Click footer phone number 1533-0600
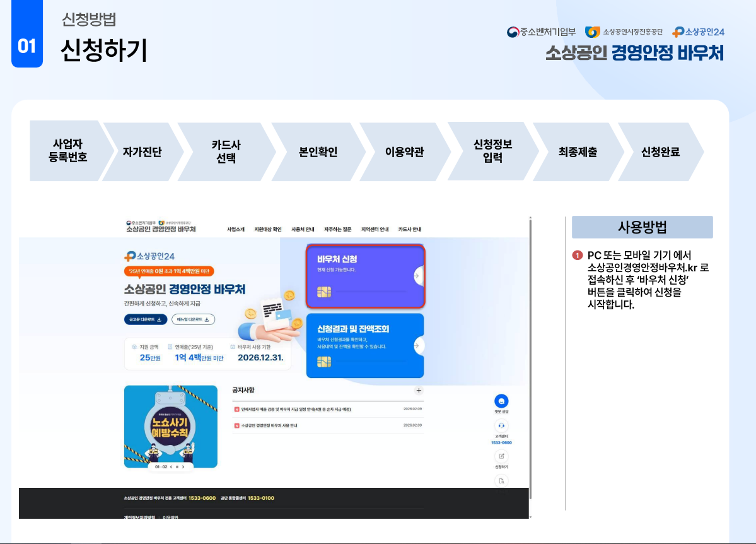This screenshot has width=756, height=544. coord(202,498)
